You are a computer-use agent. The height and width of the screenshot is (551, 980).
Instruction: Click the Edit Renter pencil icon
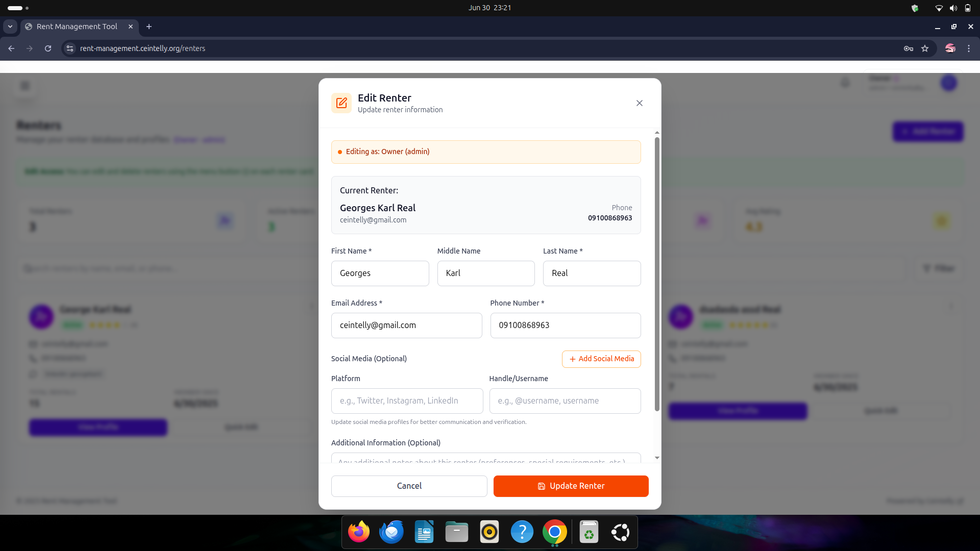point(341,103)
